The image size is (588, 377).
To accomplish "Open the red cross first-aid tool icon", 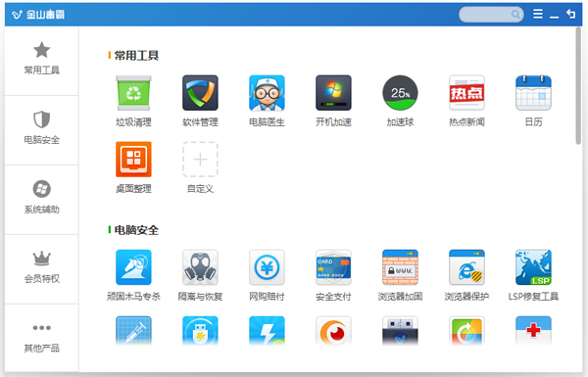I will point(533,331).
